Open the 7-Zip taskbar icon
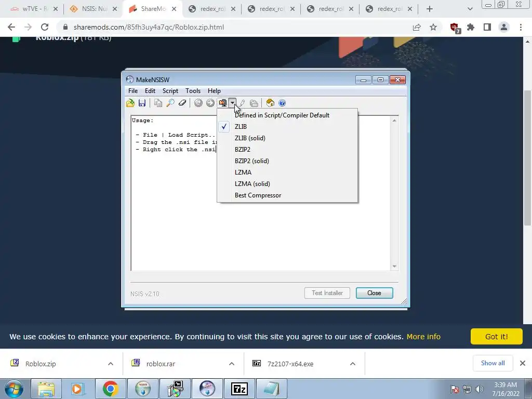Screen dimensions: 532x399 tap(239, 389)
